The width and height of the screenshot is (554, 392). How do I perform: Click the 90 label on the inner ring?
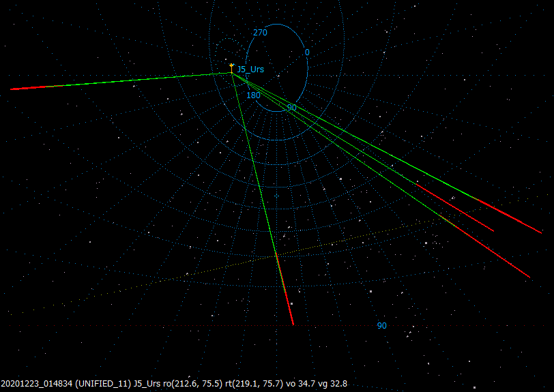pos(292,107)
